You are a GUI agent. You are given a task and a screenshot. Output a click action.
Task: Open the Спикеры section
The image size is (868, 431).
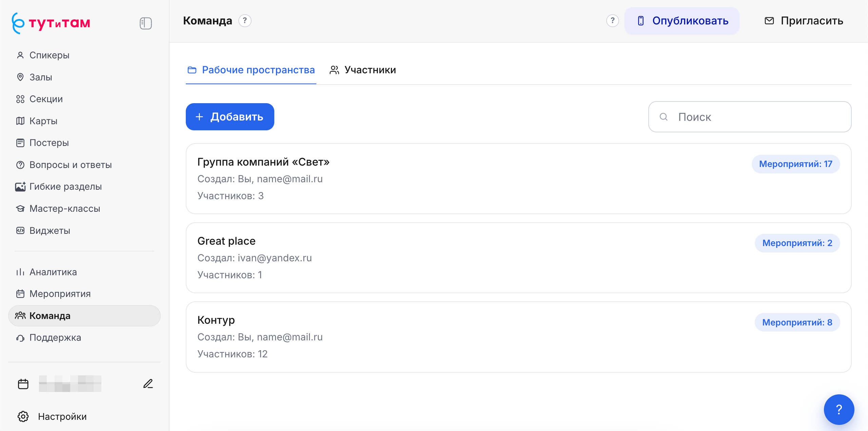(x=84, y=55)
